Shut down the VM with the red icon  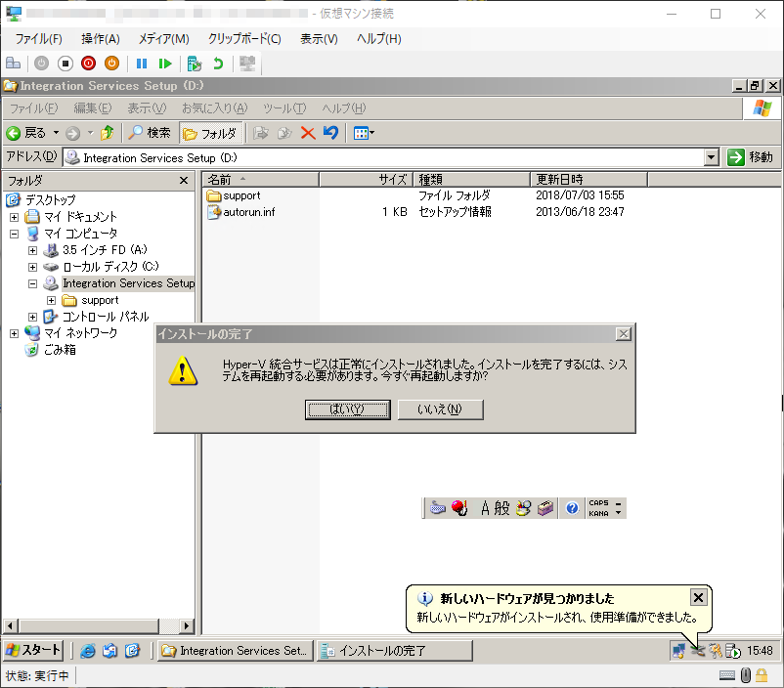click(89, 64)
